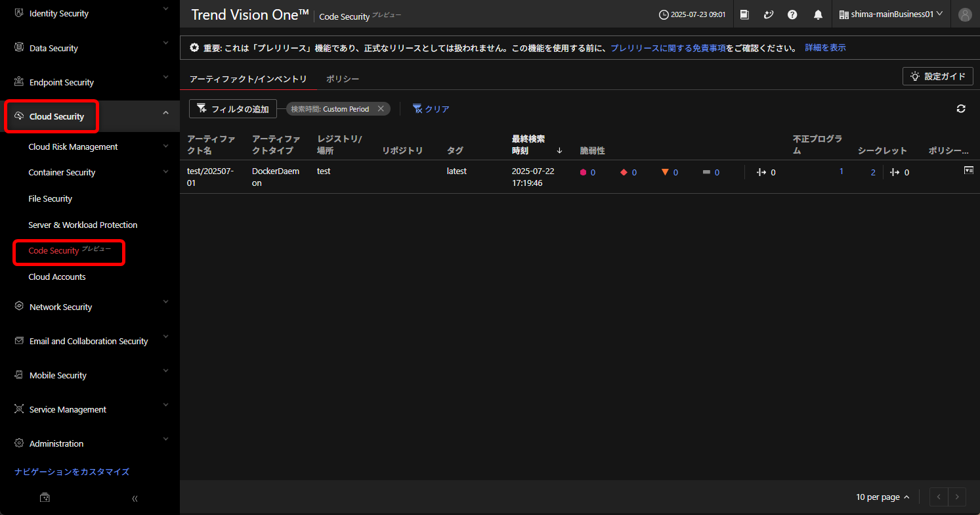Image resolution: width=980 pixels, height=515 pixels.
Task: Click the シークレット column header
Action: tap(882, 150)
